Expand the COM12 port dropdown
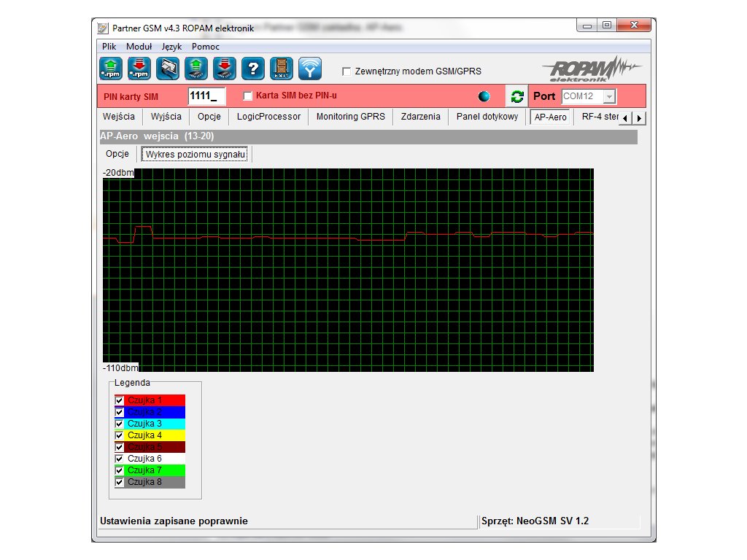Viewport: 747px width, 560px height. 609,97
